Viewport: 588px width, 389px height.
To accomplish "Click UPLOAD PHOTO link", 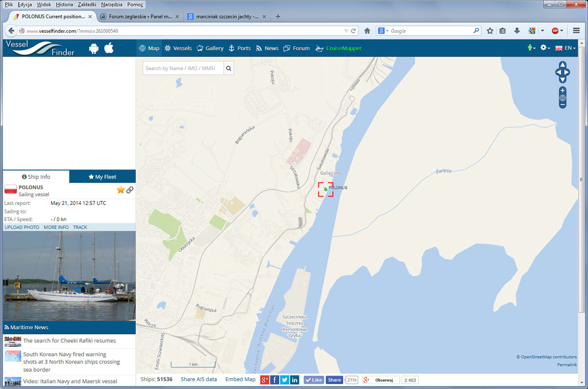I will pos(22,227).
